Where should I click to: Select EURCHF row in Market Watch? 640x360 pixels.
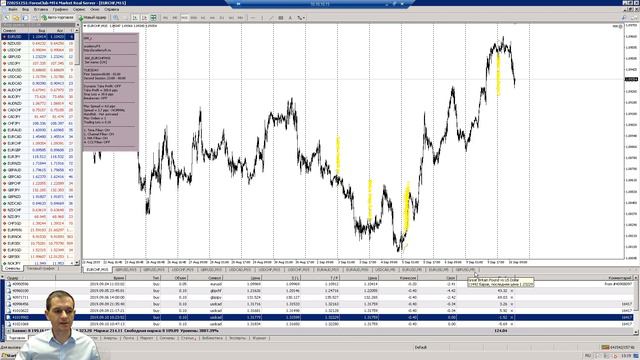pyautogui.click(x=37, y=143)
